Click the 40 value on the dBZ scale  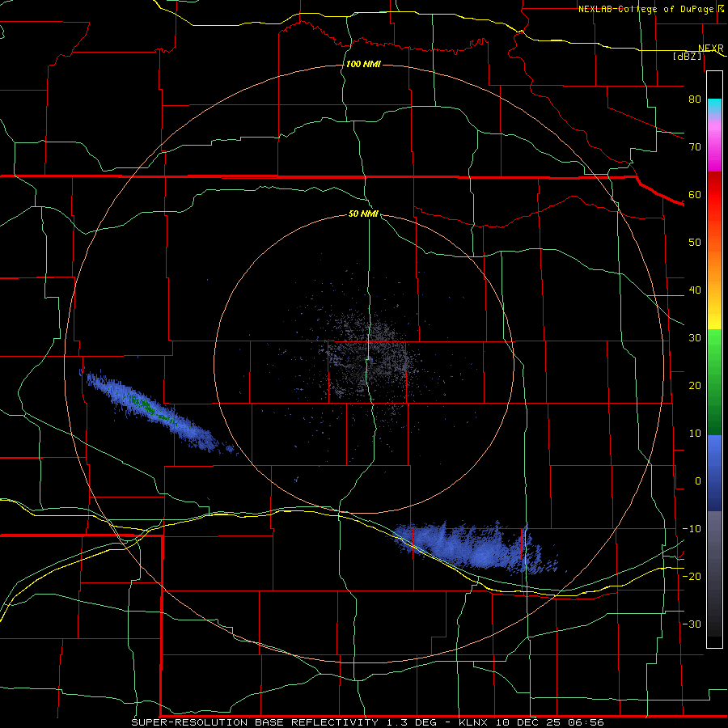[695, 290]
